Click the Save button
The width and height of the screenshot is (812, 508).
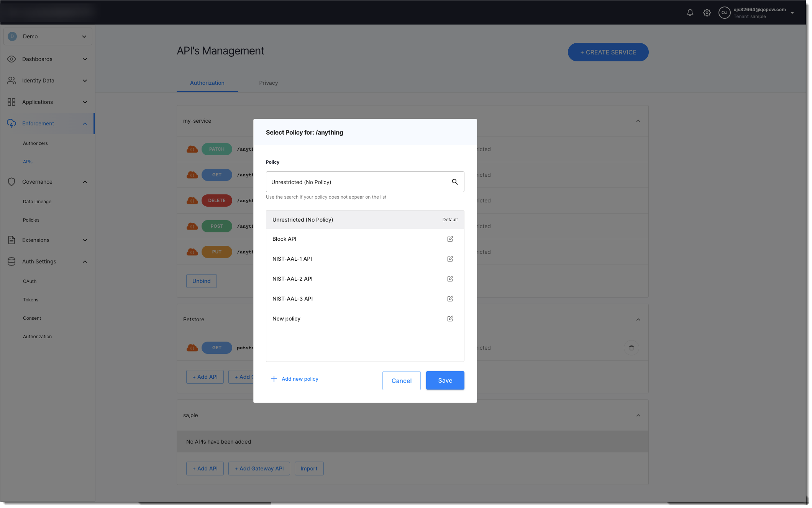445,380
